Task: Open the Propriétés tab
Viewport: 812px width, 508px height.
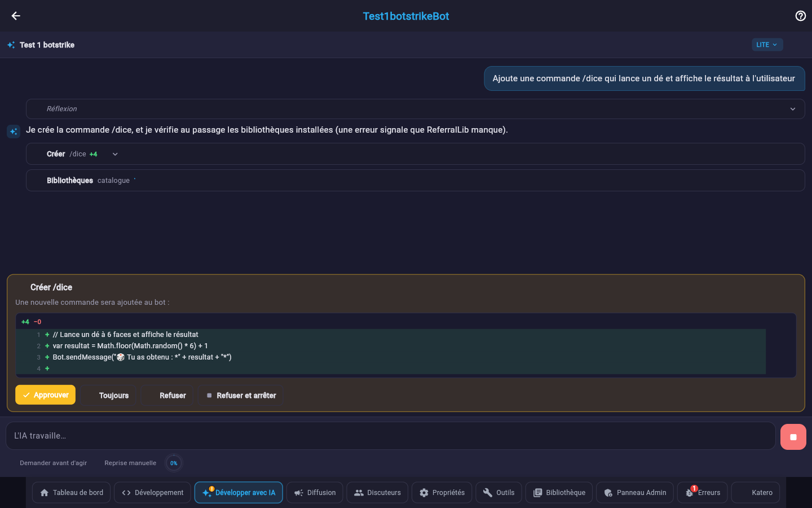Action: coord(442,493)
